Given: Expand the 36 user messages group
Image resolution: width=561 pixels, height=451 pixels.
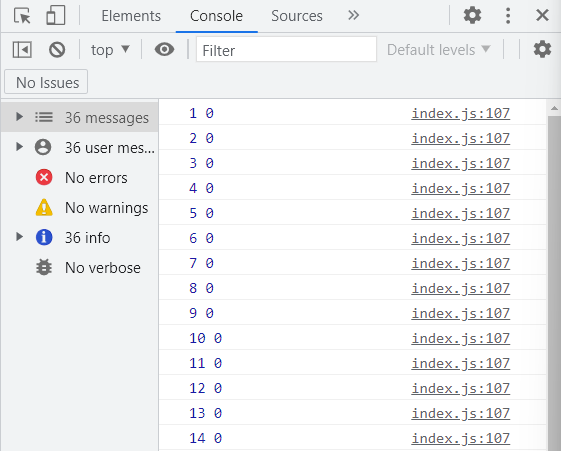Looking at the screenshot, I should pos(19,147).
